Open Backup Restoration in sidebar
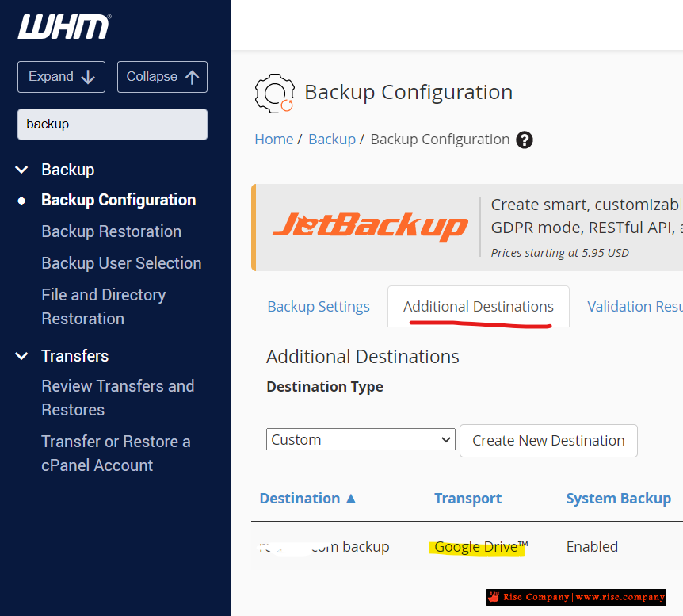The height and width of the screenshot is (616, 683). (112, 231)
